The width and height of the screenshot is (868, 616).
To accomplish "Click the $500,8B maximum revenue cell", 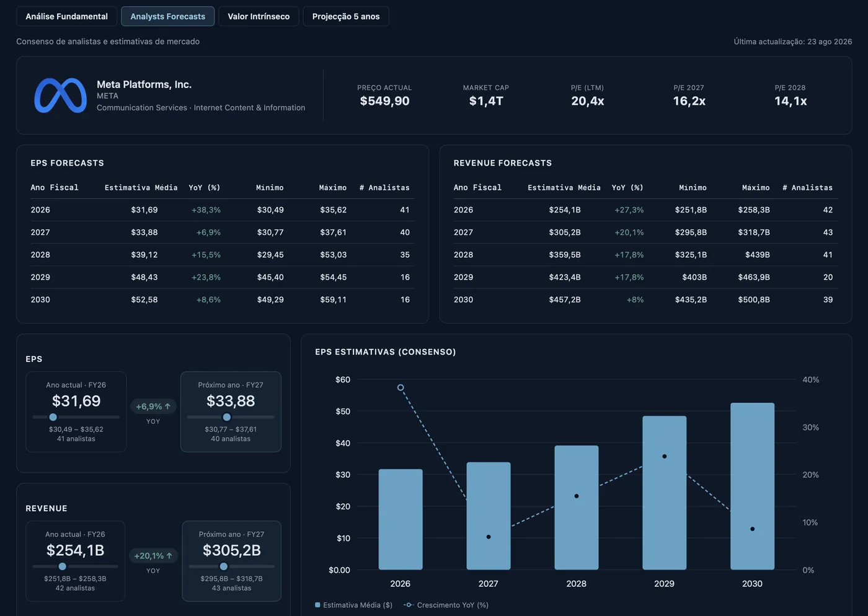I will tap(754, 299).
